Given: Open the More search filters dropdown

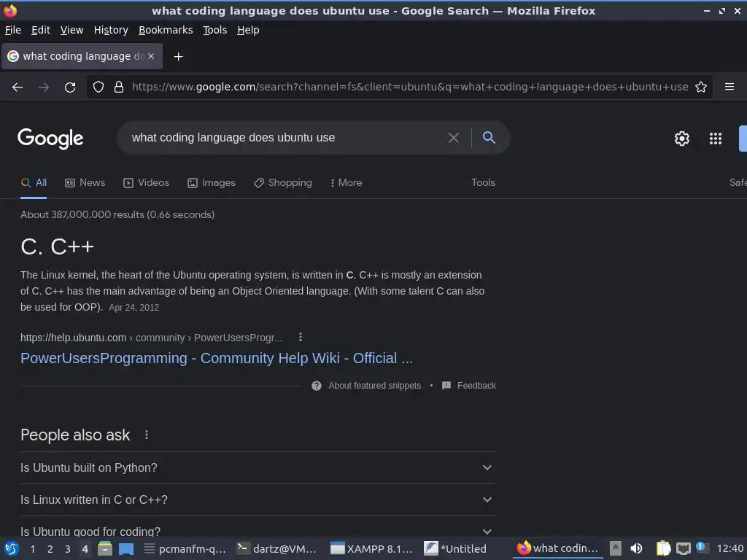Looking at the screenshot, I should coord(347,183).
